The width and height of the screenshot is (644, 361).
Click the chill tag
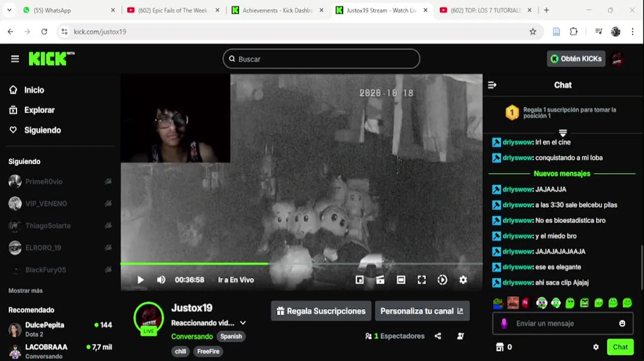coord(181,351)
